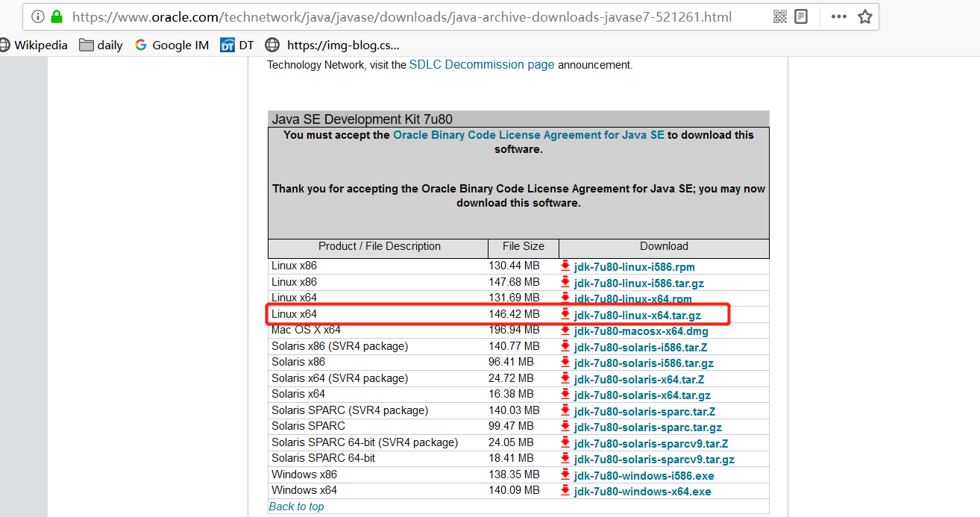The width and height of the screenshot is (980, 517).
Task: Download jdk-7u80-linux-i586.tar.gz
Action: click(x=639, y=283)
